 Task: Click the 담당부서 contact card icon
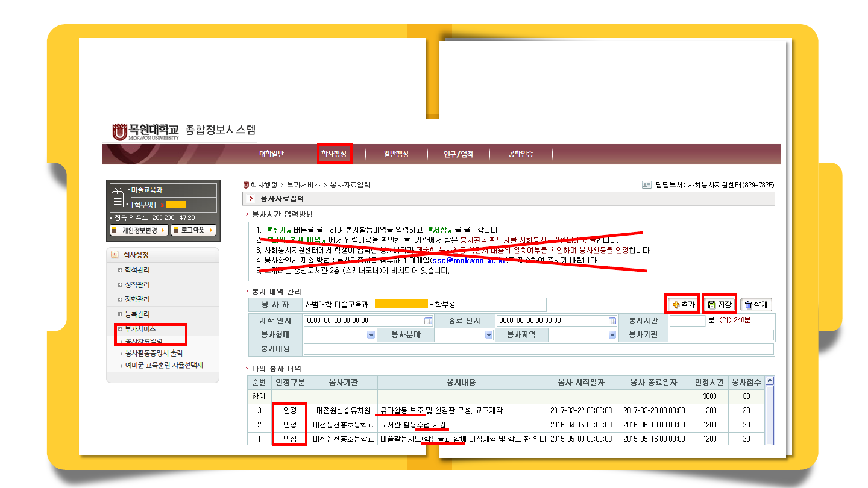pos(647,185)
